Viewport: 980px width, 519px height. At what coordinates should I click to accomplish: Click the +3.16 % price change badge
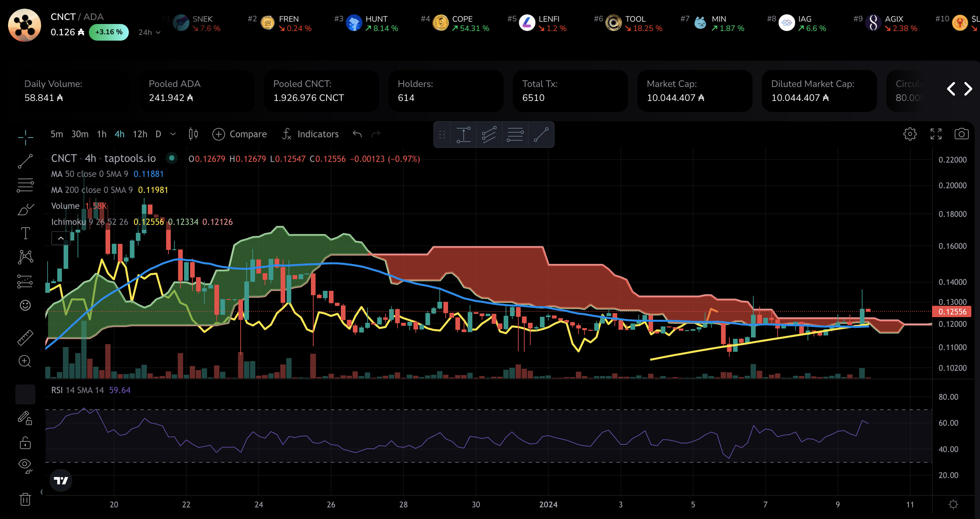coord(109,32)
